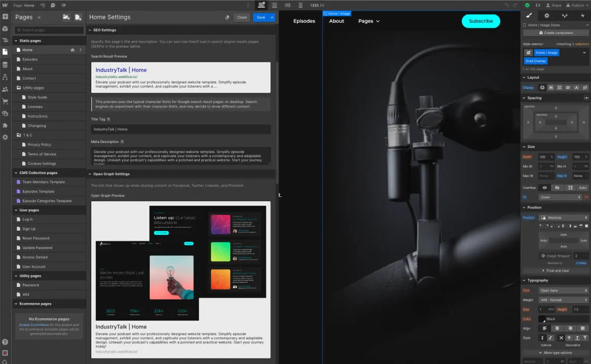591x364 pixels.
Task: Collapse the Ecommerce pages group
Action: pos(16,304)
